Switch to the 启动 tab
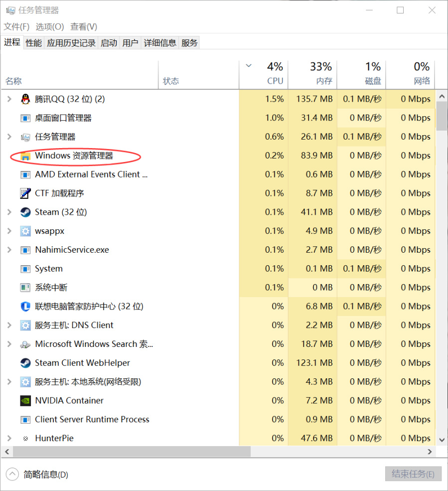 click(x=109, y=43)
